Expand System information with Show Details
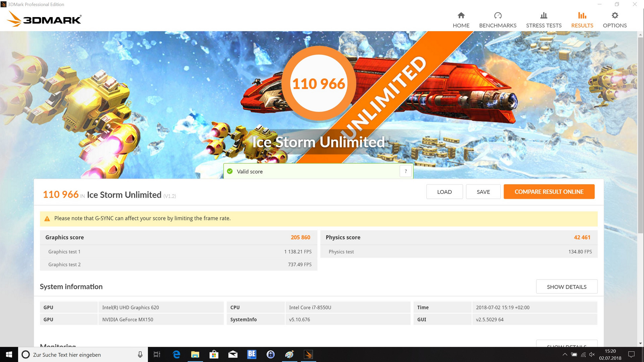 pyautogui.click(x=567, y=287)
